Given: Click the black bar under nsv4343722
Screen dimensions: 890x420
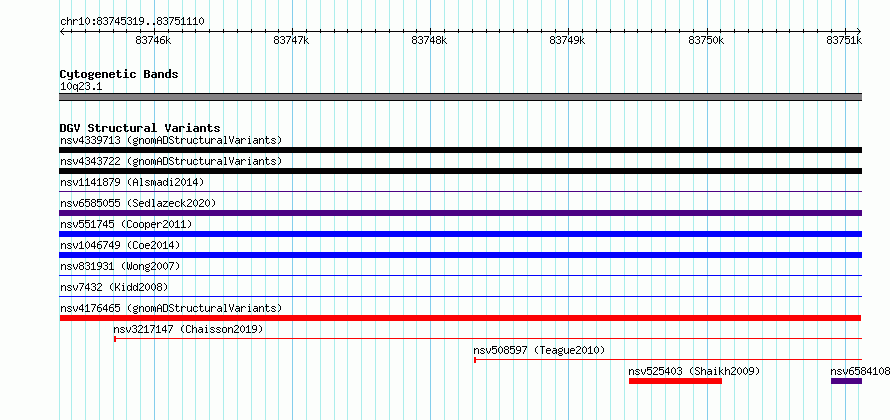Looking at the screenshot, I should [460, 171].
